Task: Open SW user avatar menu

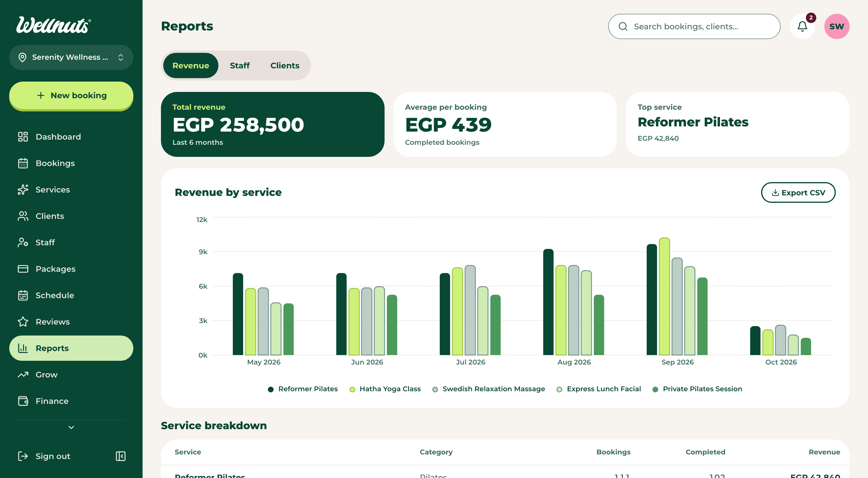Action: pos(837,26)
